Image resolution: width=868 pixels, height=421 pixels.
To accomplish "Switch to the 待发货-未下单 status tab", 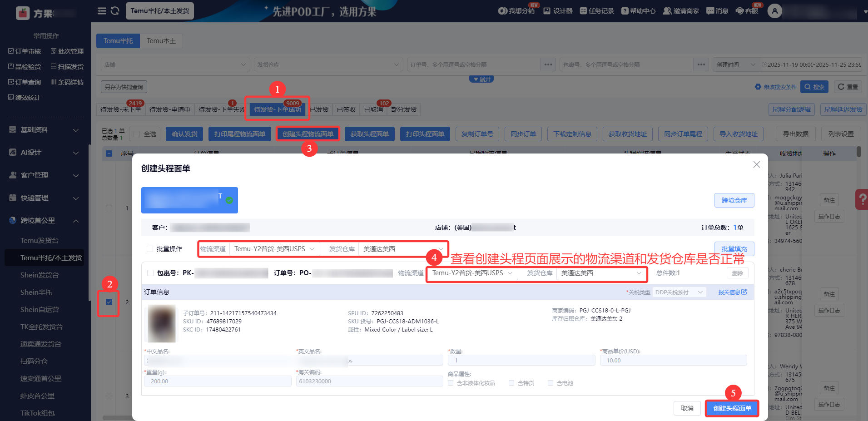I will [121, 109].
